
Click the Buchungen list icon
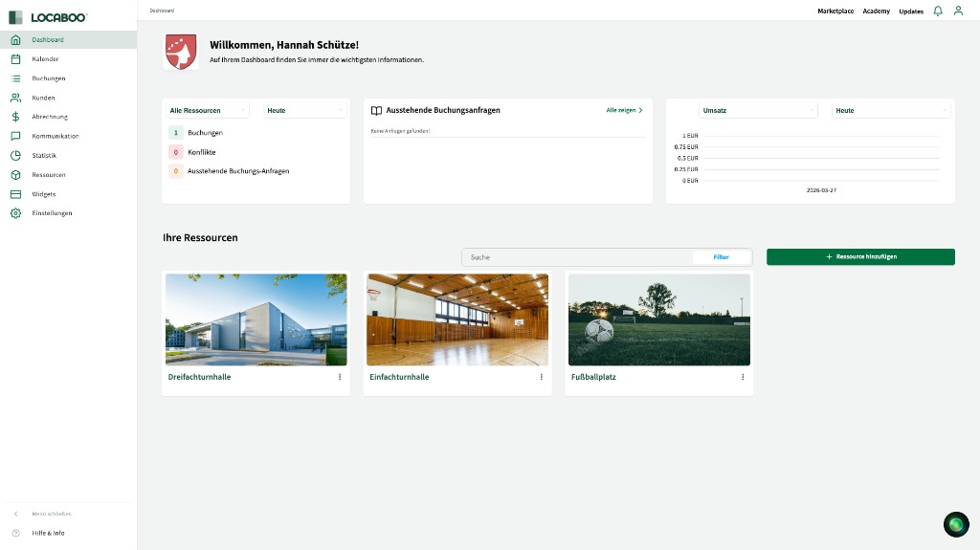tap(15, 78)
